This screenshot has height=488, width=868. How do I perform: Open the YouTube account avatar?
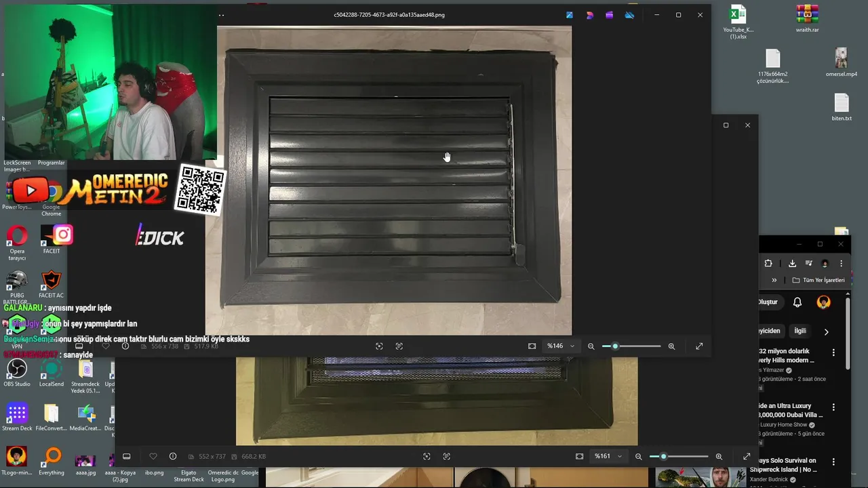pyautogui.click(x=824, y=302)
